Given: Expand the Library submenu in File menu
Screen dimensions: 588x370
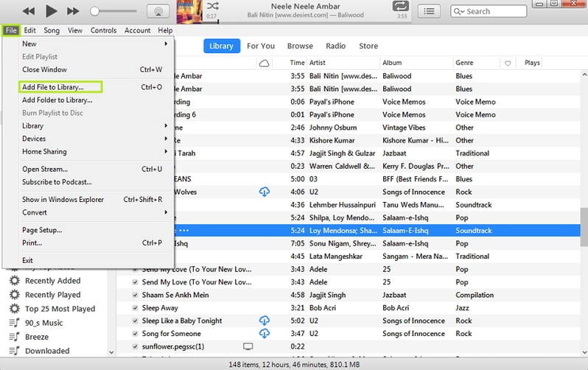Looking at the screenshot, I should pyautogui.click(x=165, y=126).
